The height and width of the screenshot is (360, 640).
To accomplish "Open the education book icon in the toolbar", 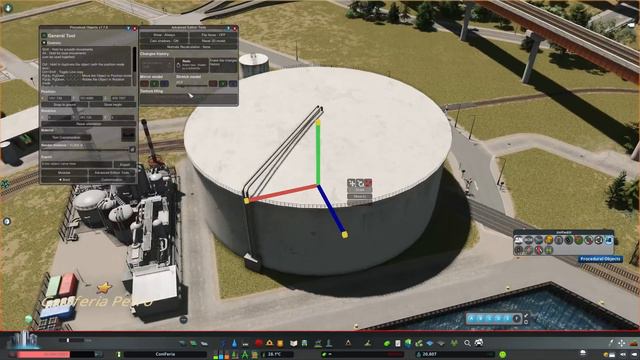I will click(x=293, y=343).
